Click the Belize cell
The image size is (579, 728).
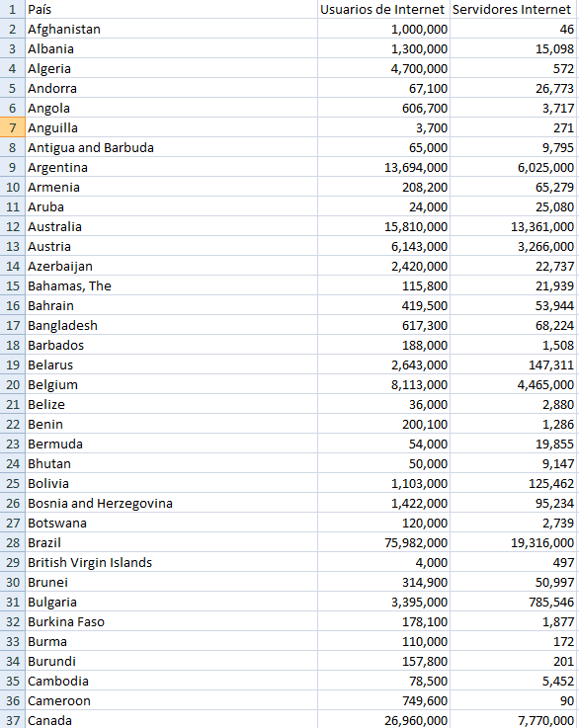point(171,404)
